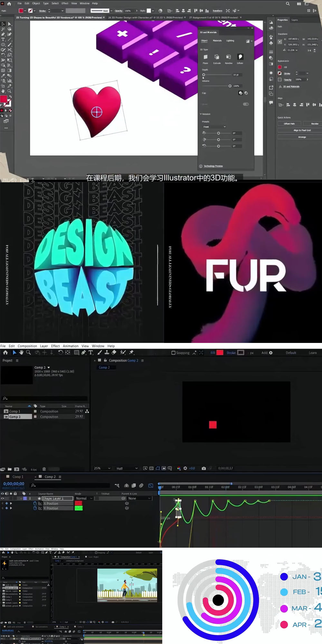The image size is (322, 644).
Task: Toggle second Cap option in 3D panel
Action: click(x=246, y=93)
